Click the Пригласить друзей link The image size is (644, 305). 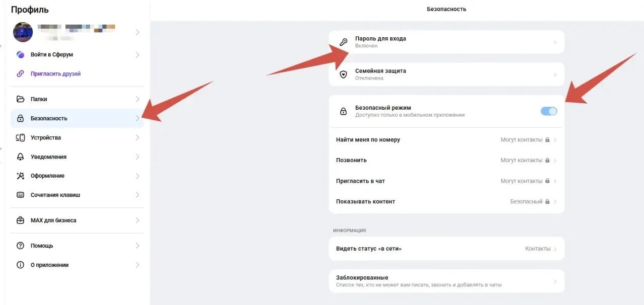(55, 73)
